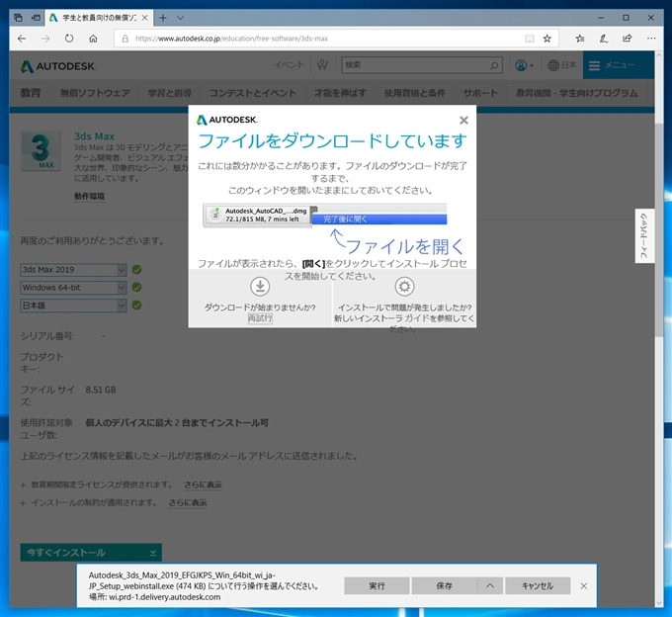Select the 教育 menu item
672x617 pixels.
(x=31, y=93)
